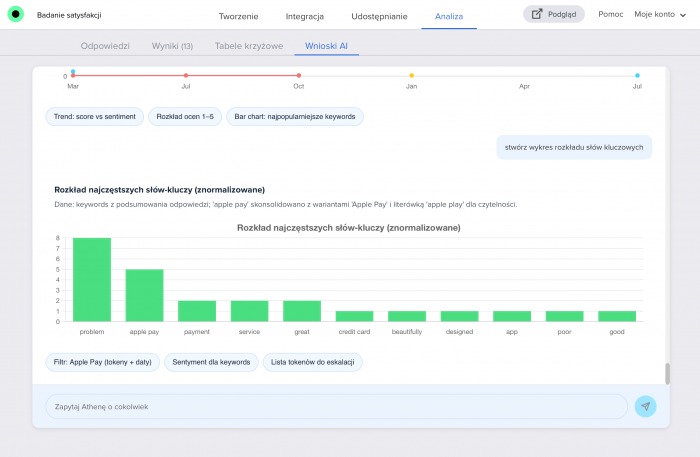Select the Odpowiedzi sub-tab

pos(105,46)
